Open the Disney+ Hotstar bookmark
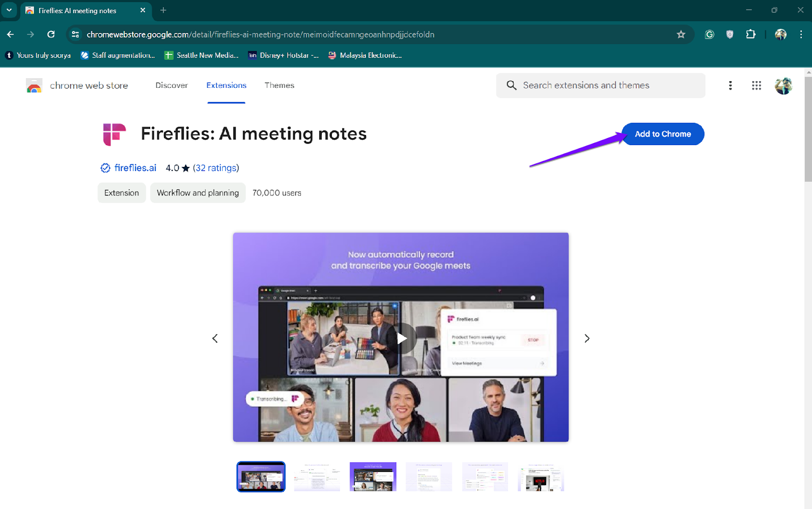The height and width of the screenshot is (509, 812). (x=283, y=55)
